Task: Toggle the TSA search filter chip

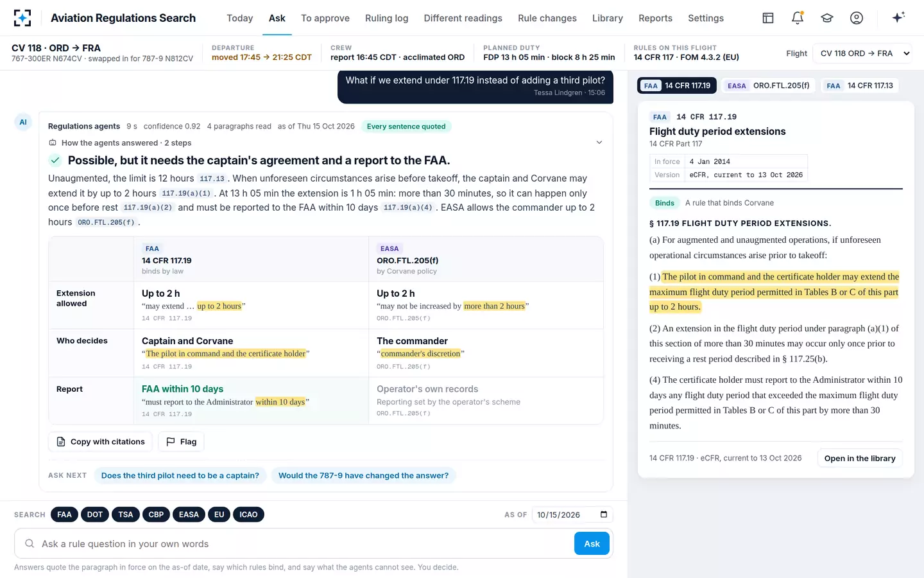Action: coord(126,514)
